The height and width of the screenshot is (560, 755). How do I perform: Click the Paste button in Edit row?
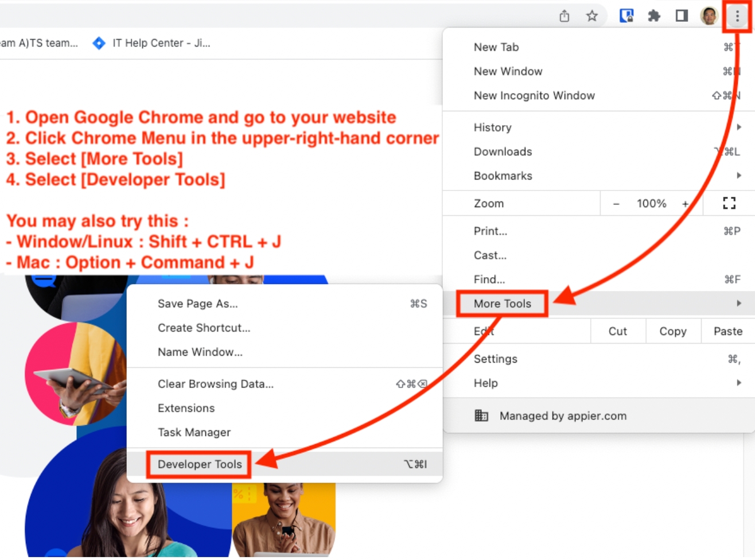point(727,331)
